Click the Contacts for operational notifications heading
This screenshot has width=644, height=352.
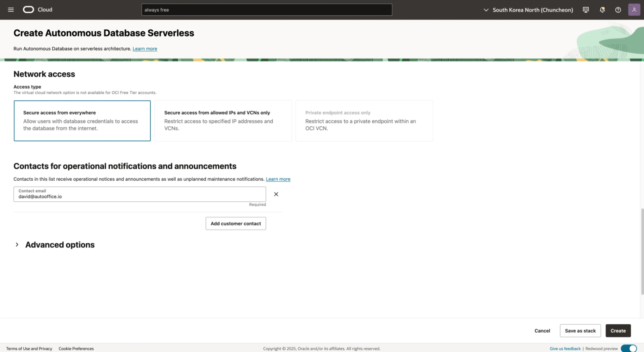pyautogui.click(x=125, y=166)
